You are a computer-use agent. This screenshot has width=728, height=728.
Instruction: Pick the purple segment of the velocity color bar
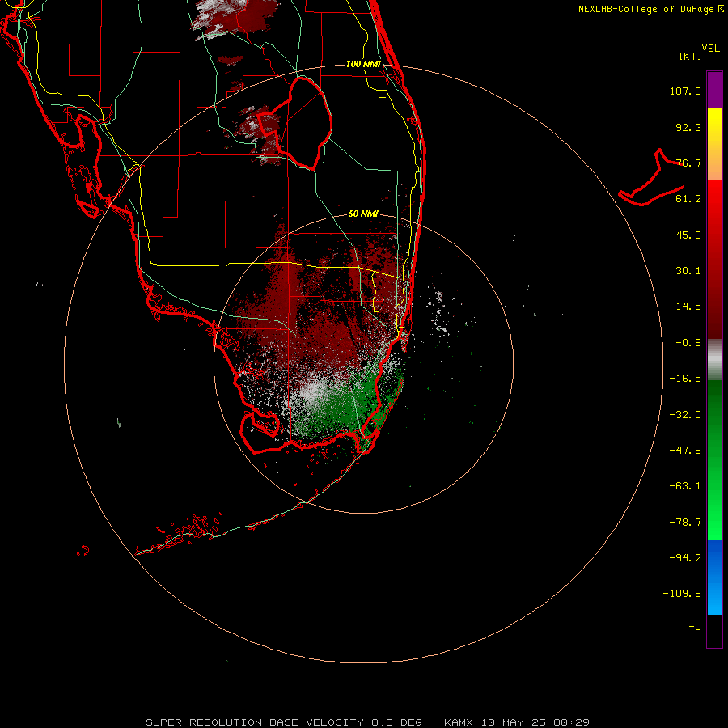coord(714,90)
